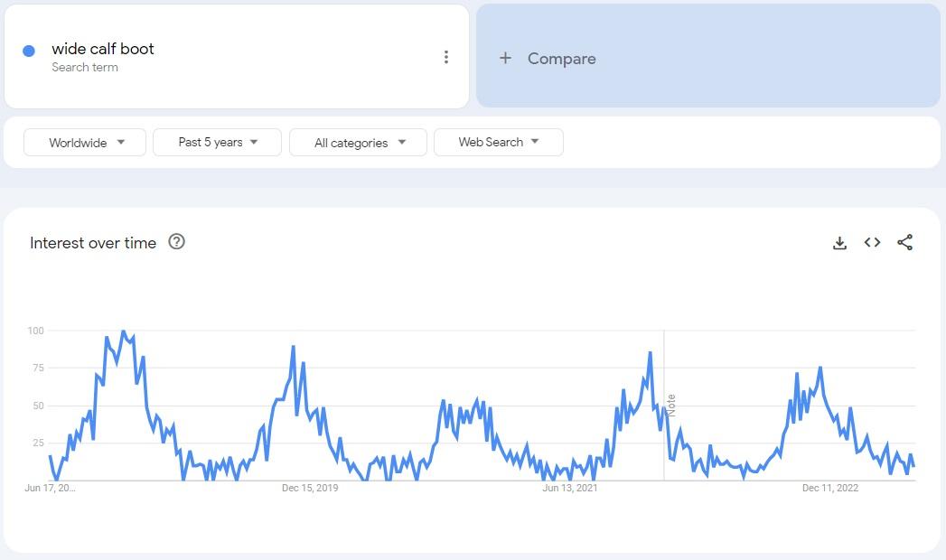Click the plus icon beside Compare

pos(505,58)
